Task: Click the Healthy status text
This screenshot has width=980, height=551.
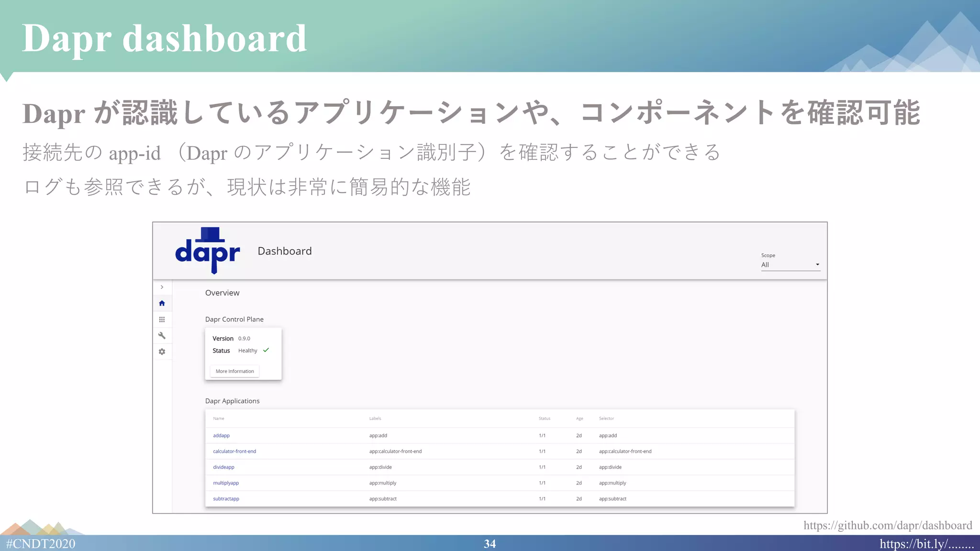Action: click(247, 351)
